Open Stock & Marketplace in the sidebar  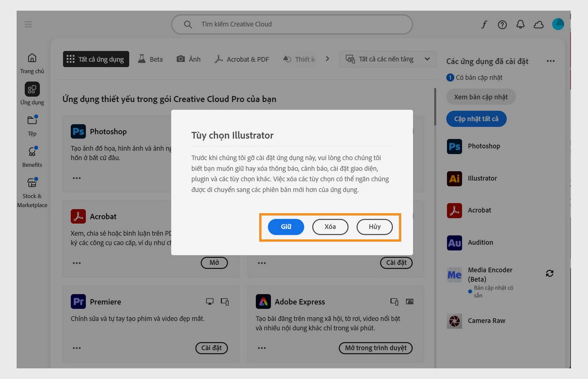coord(32,192)
